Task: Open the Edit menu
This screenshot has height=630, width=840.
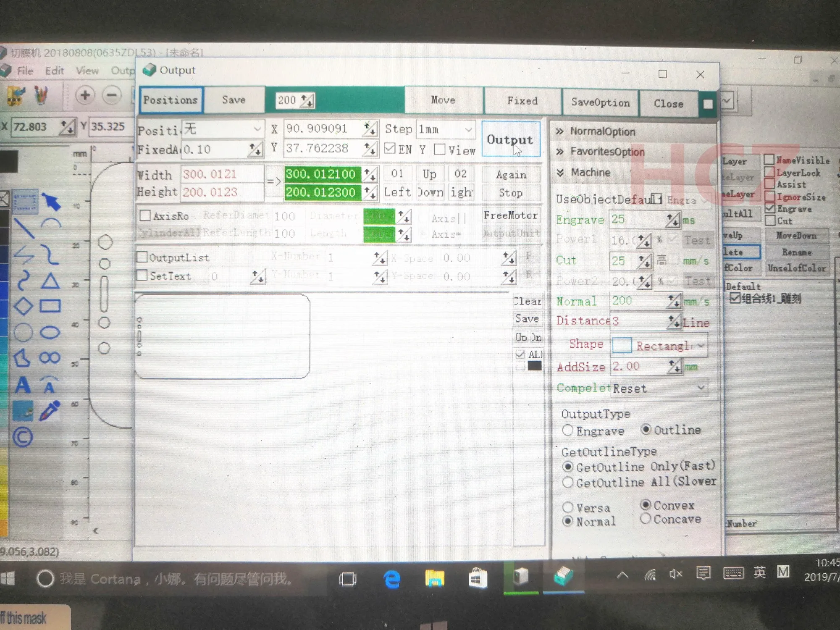Action: tap(55, 71)
